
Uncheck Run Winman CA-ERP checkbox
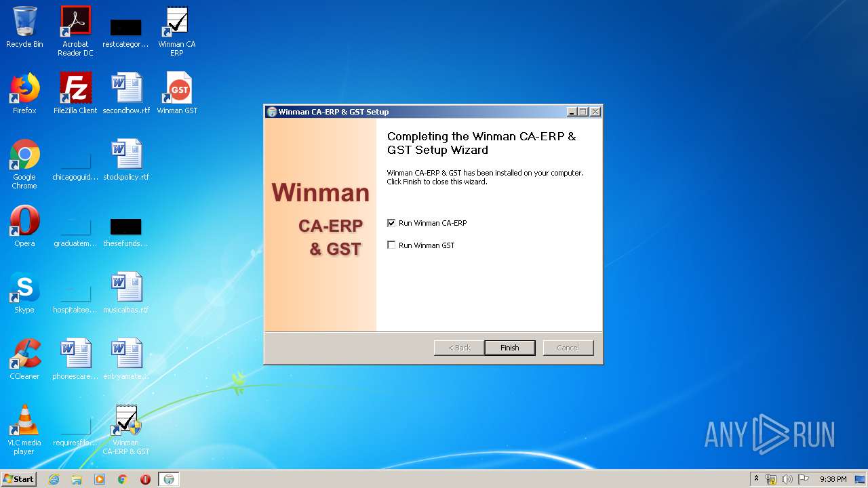(x=391, y=223)
